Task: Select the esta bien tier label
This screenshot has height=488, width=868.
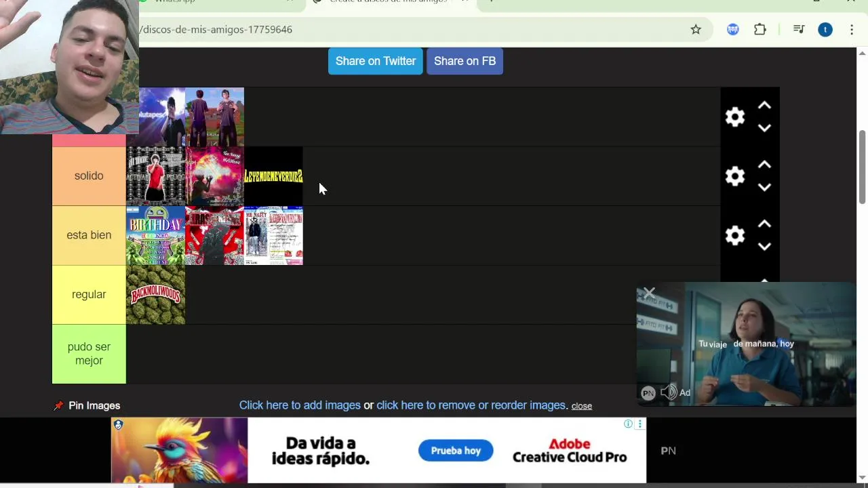Action: (x=89, y=235)
